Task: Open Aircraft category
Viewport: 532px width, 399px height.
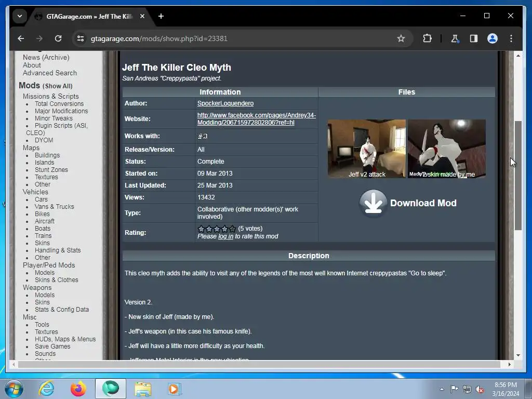Action: click(45, 221)
